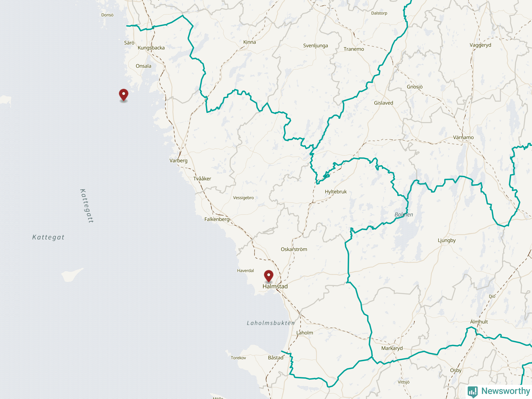Select the Halmstad city label
Screen dimensions: 532x399
pyautogui.click(x=275, y=286)
